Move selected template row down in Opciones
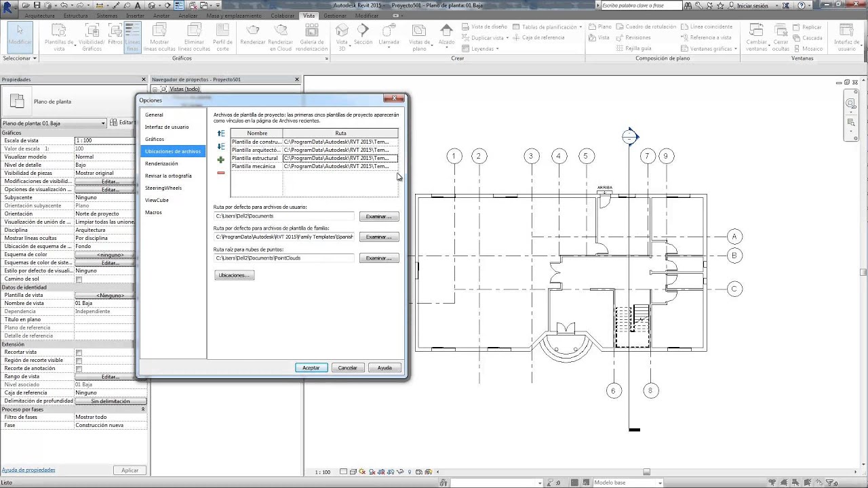This screenshot has height=488, width=868. tap(221, 146)
